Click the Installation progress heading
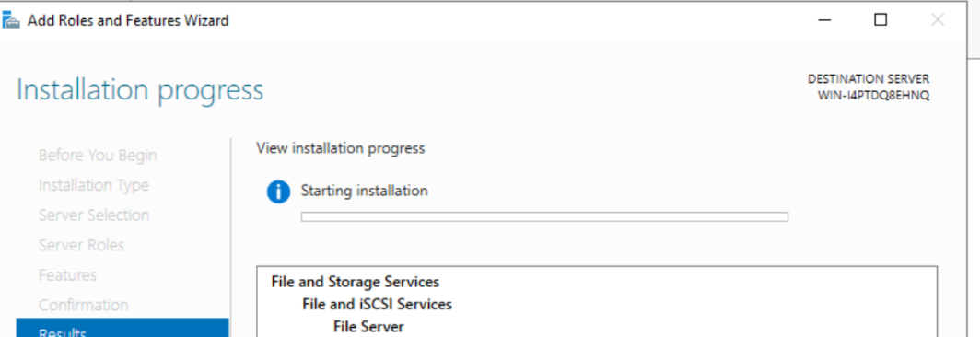Viewport: 980px width, 337px height. click(x=140, y=89)
